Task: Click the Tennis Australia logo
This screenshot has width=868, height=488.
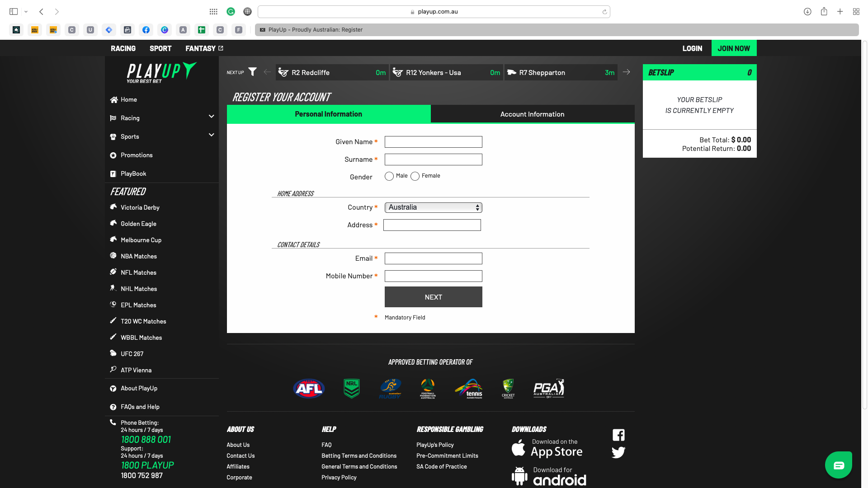Action: (469, 389)
